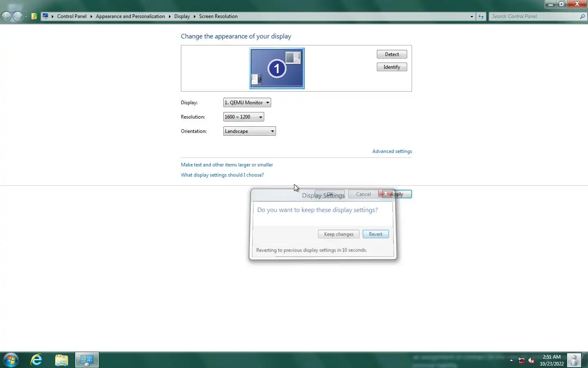Minimize the Control Panel window
The image size is (588, 368).
[x=550, y=4]
